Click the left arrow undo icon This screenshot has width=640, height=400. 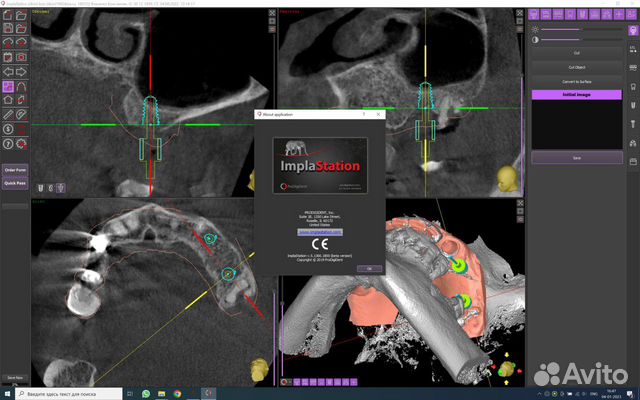pyautogui.click(x=9, y=72)
